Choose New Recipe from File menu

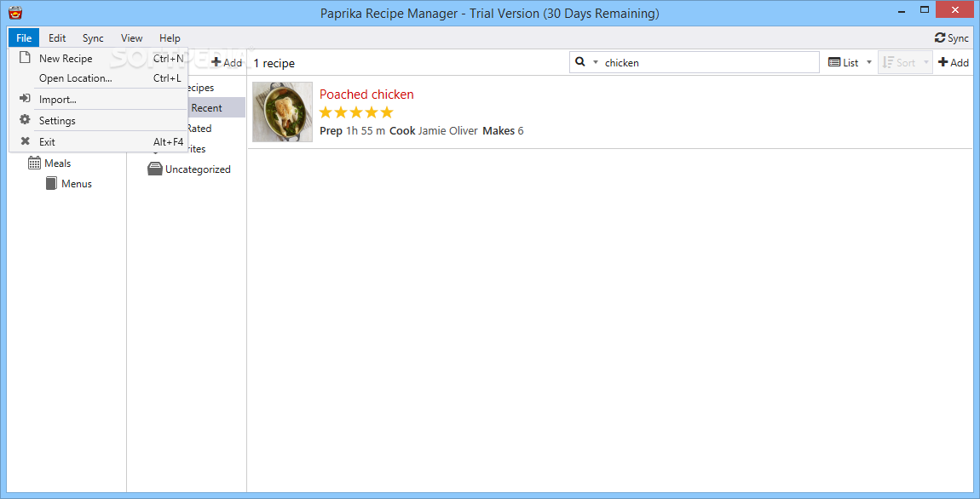(x=99, y=59)
